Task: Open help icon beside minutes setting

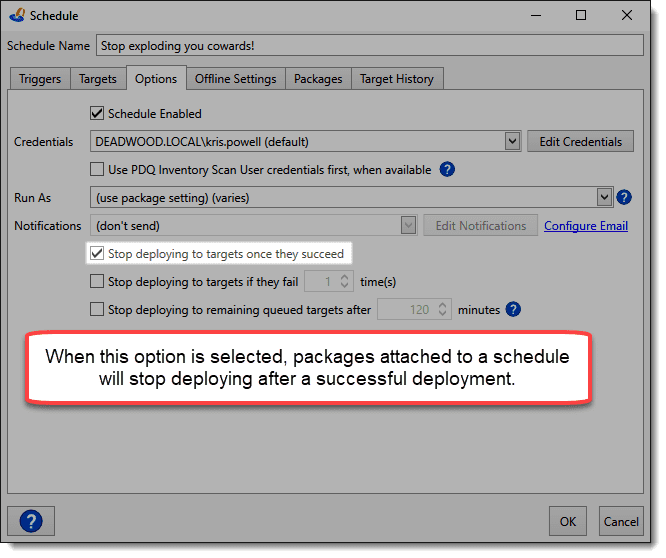Action: coord(513,310)
